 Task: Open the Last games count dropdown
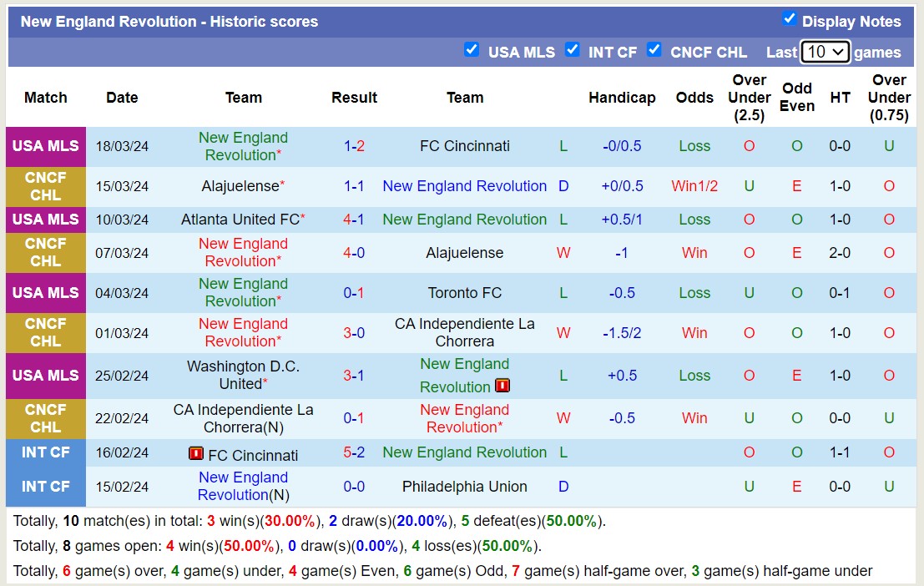click(826, 52)
